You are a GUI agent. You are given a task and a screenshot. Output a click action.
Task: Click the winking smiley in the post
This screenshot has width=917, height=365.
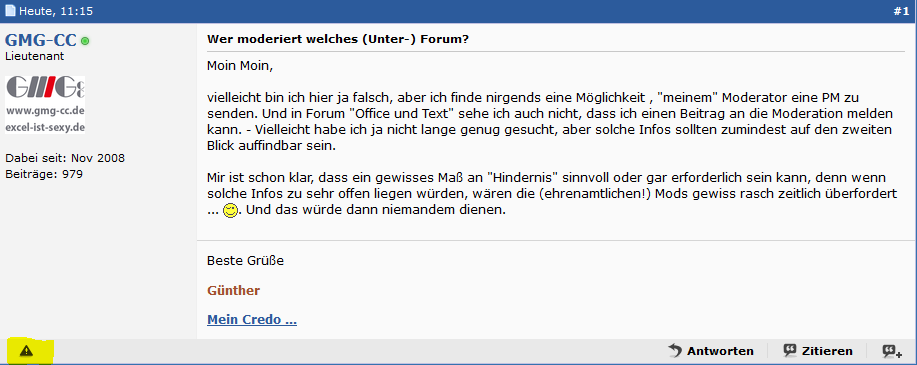tap(230, 211)
